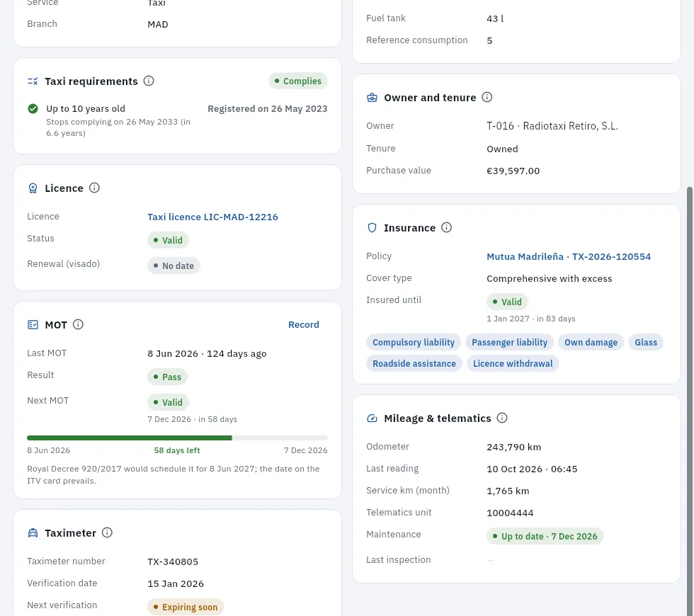Click the Licence withdrawal coverage tag

tap(513, 364)
